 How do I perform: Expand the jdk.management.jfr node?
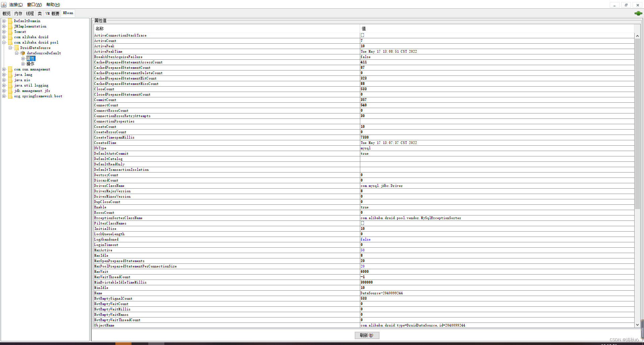(x=4, y=91)
